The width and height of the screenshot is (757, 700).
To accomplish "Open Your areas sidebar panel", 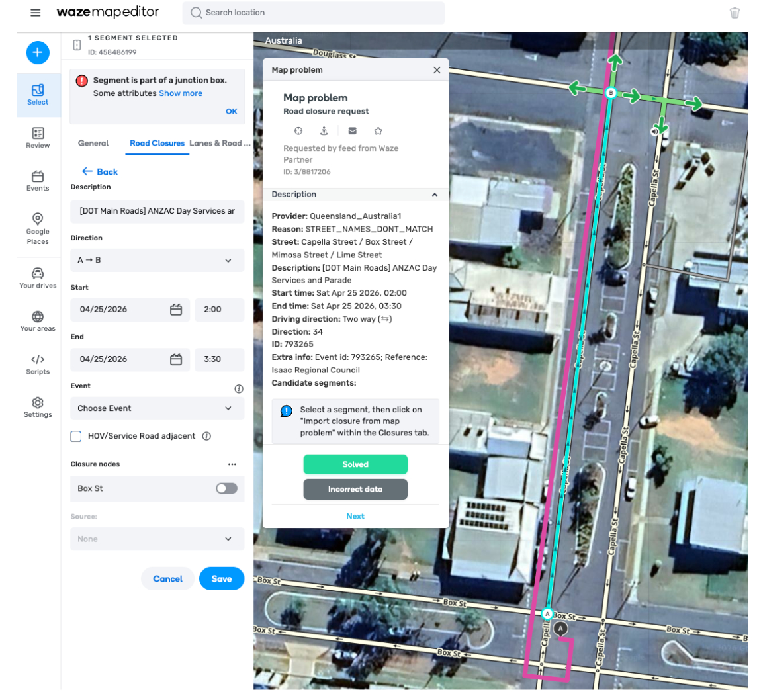I will [x=38, y=321].
